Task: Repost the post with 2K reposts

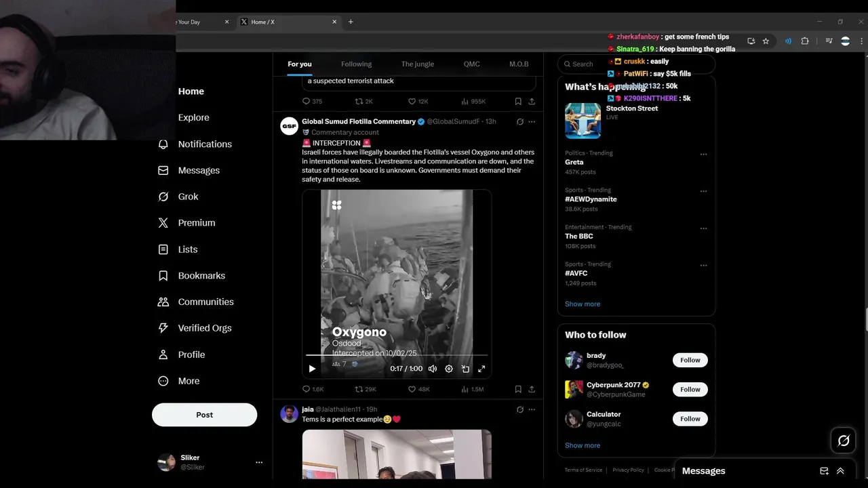Action: point(364,102)
